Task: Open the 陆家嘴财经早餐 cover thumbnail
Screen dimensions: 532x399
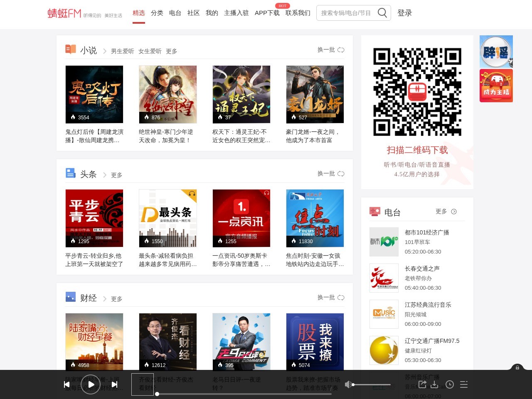Action: [x=94, y=342]
